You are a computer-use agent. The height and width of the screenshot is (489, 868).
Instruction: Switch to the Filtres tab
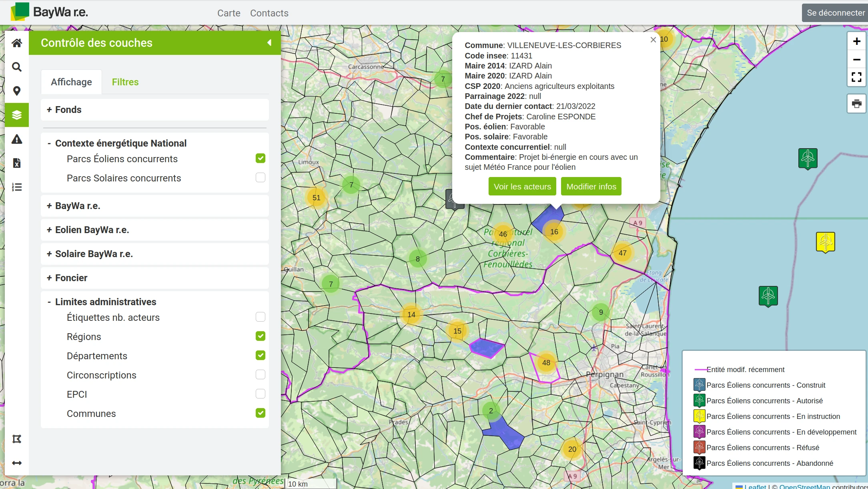125,82
